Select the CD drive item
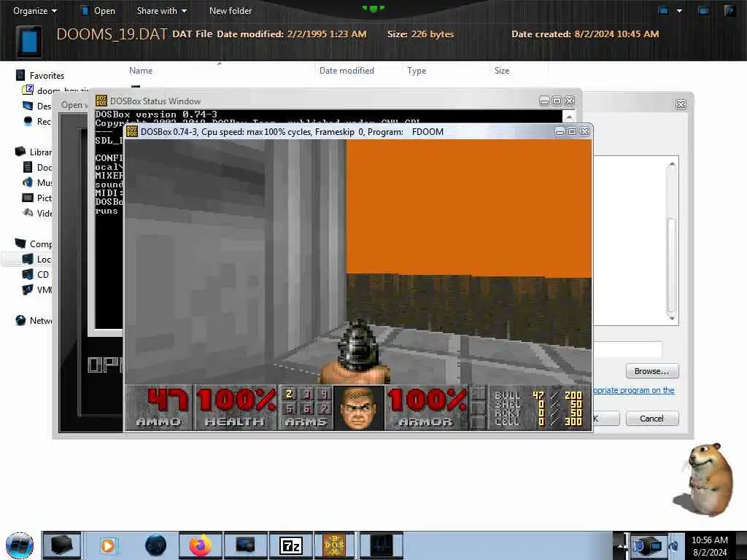747x560 pixels. tap(36, 274)
